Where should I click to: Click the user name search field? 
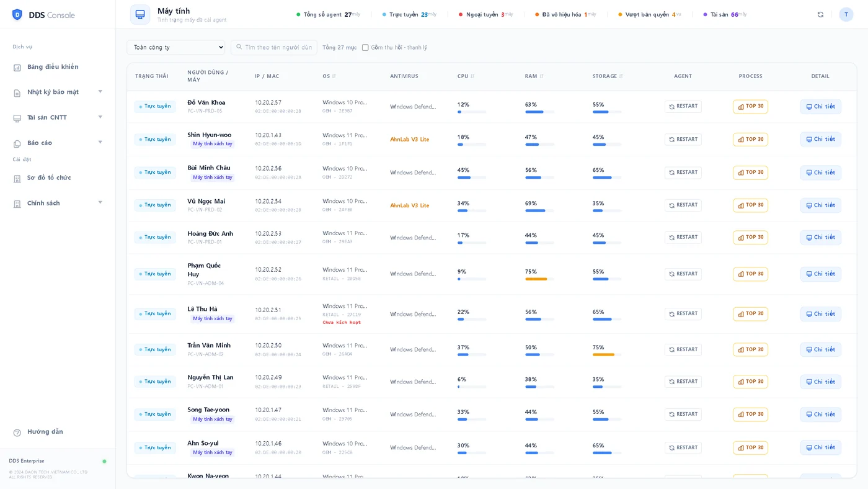[274, 47]
